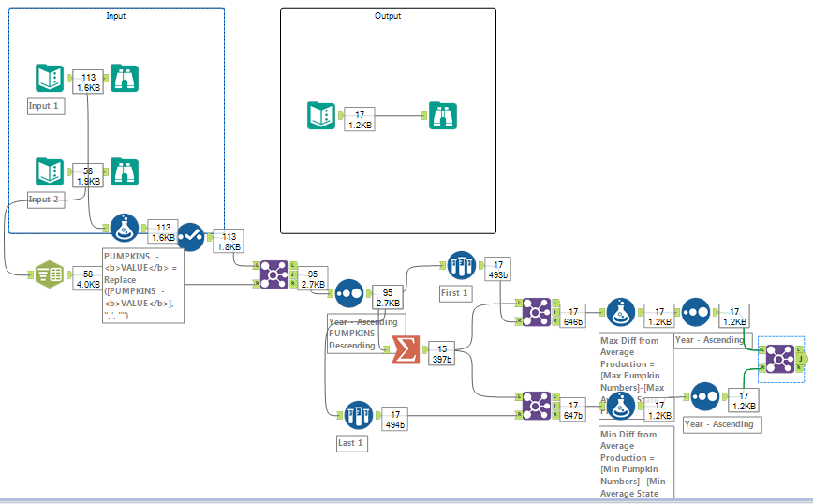
Task: Click the Last 1 annotation label
Action: [351, 443]
